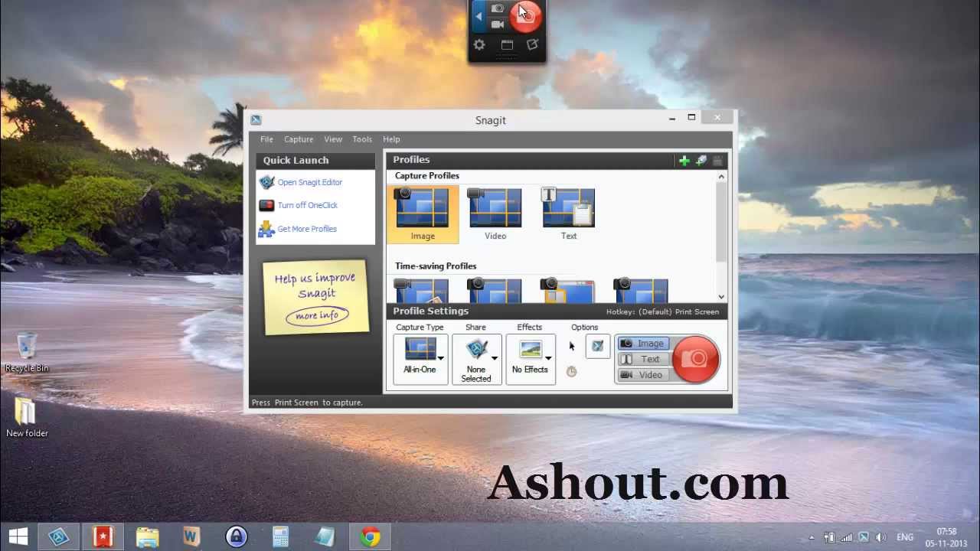Follow the Get More Profiles link
This screenshot has width=980, height=551.
pos(307,229)
